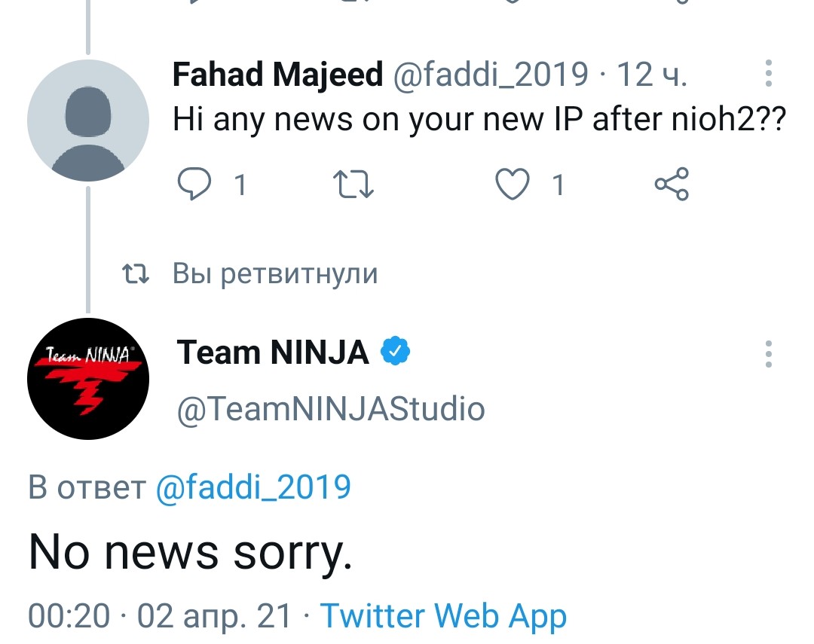Open the "12 ч." tweet timestamp
The width and height of the screenshot is (814, 644).
pyautogui.click(x=651, y=75)
